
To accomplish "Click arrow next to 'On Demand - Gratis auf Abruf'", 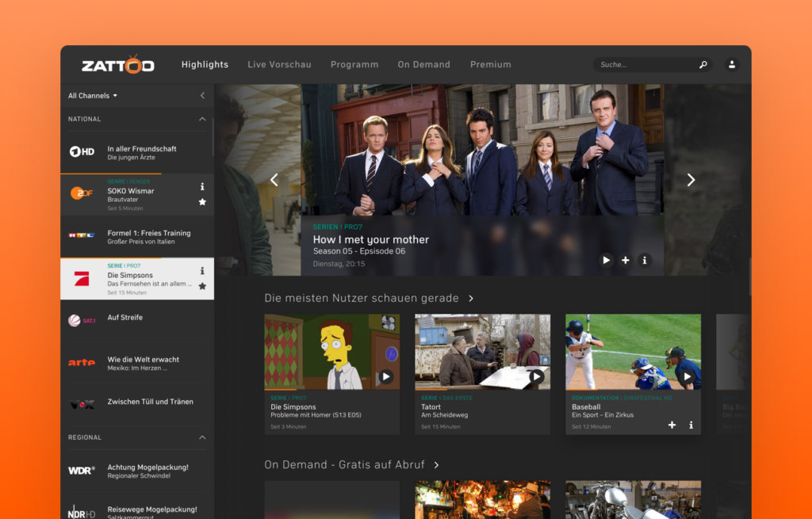I will (437, 465).
